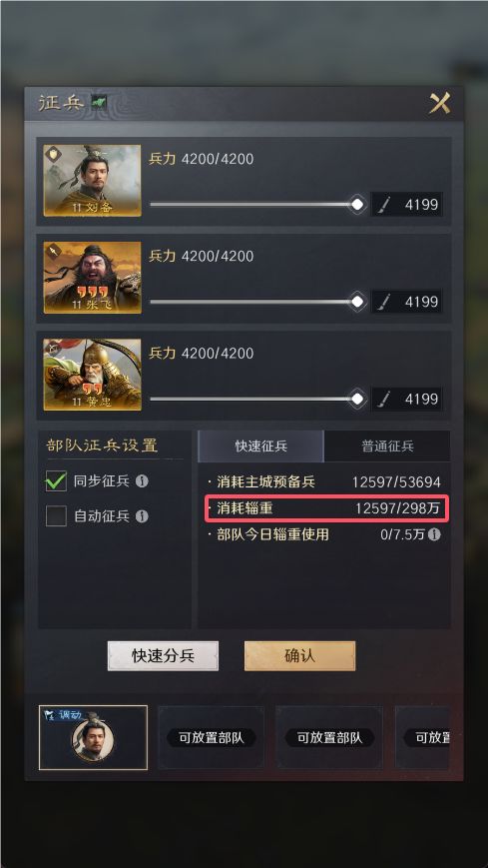Click the edit pencil icon in 张飞's row

[x=384, y=302]
